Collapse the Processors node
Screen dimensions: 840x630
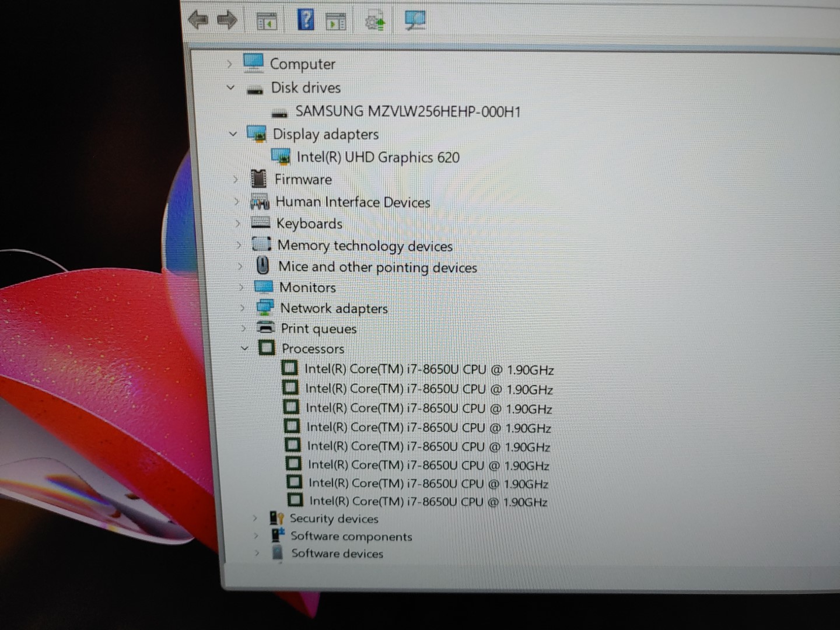[x=245, y=348]
